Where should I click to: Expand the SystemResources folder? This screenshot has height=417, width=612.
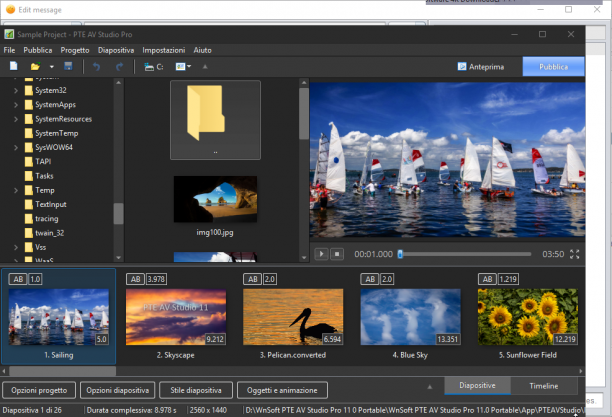16,119
